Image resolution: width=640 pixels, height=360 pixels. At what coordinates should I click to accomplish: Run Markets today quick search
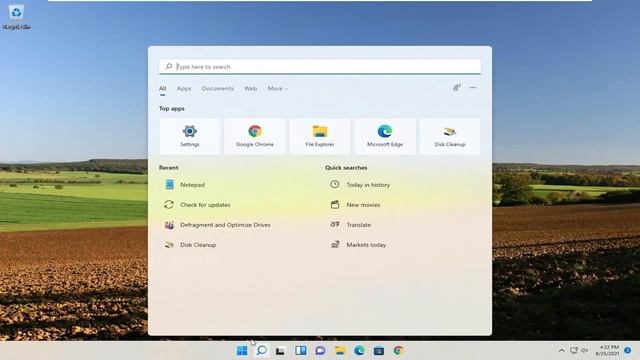click(358, 244)
